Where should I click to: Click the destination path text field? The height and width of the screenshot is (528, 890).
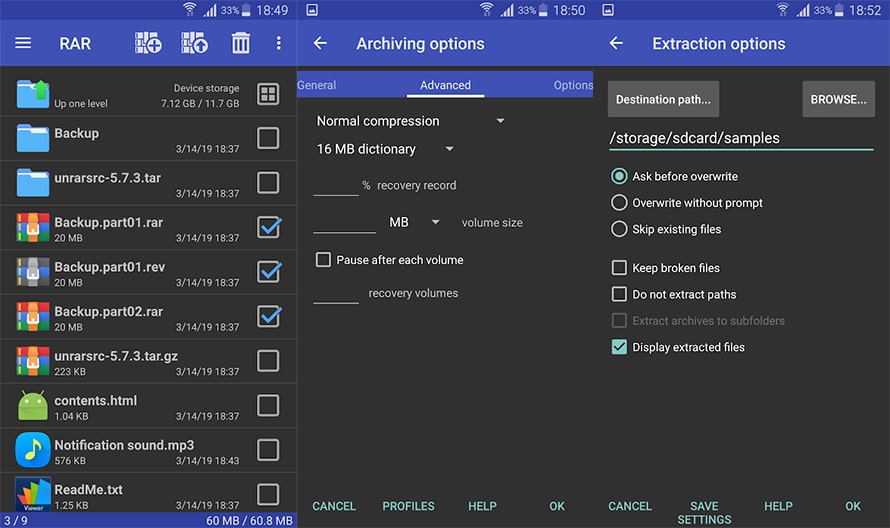point(740,138)
